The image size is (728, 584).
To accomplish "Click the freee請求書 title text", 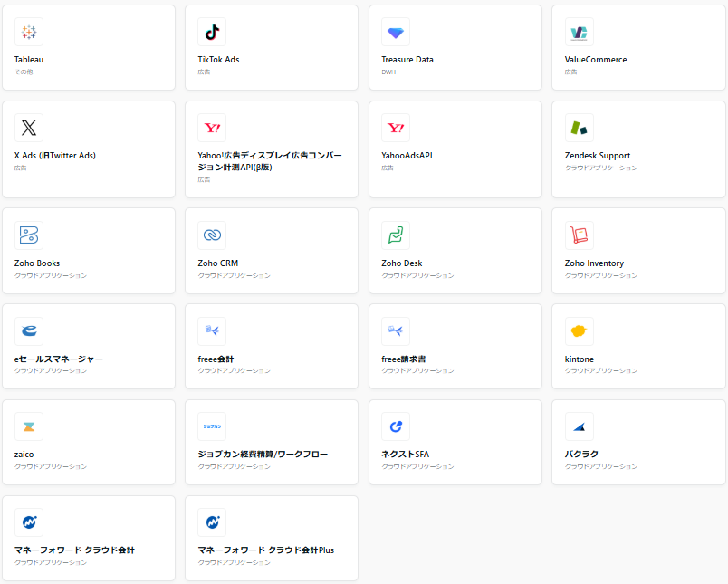I will click(404, 359).
